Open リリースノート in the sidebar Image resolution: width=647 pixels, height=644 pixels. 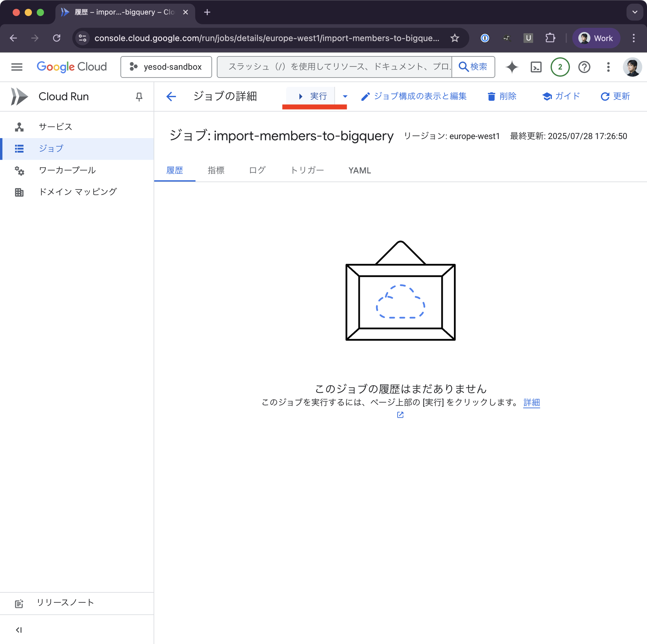tap(77, 603)
